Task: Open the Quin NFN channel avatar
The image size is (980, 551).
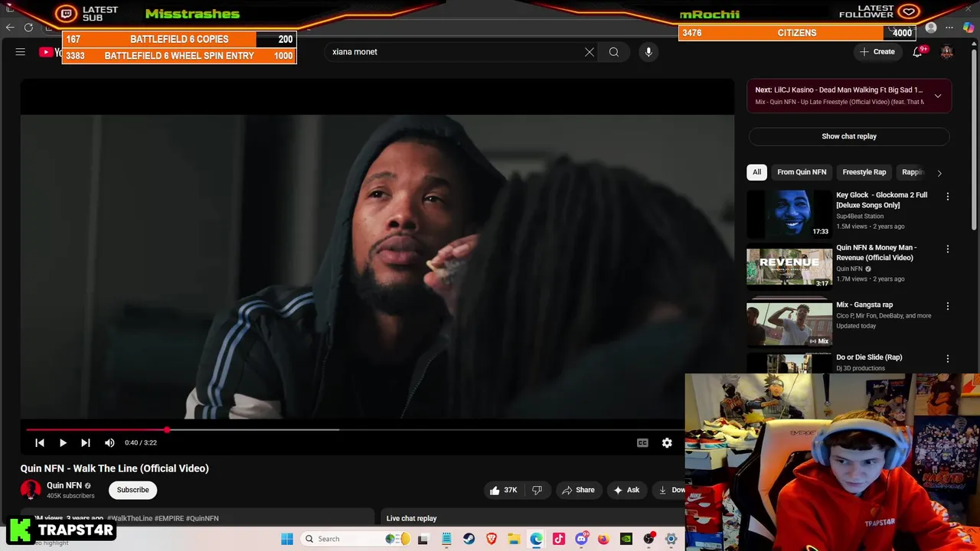Action: [x=31, y=490]
